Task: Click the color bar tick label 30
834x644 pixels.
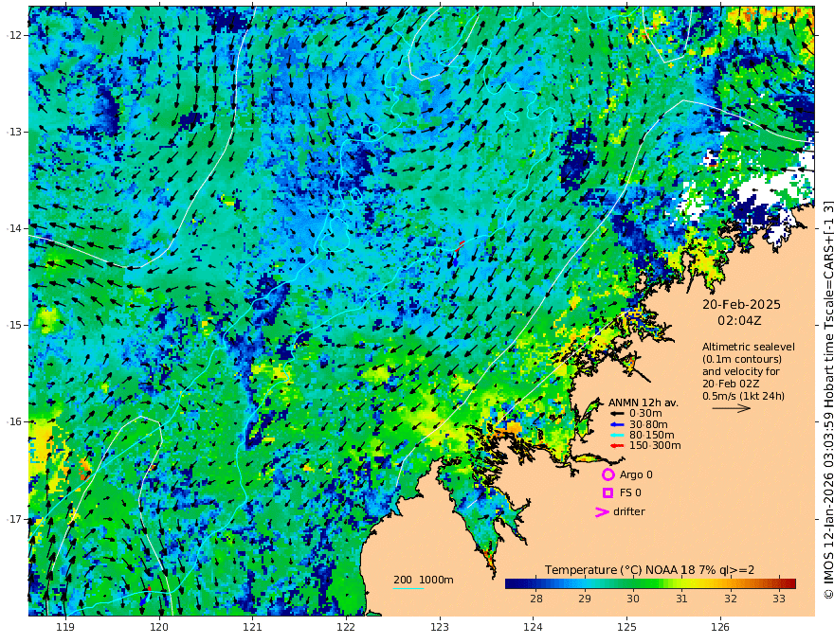Action: point(633,599)
